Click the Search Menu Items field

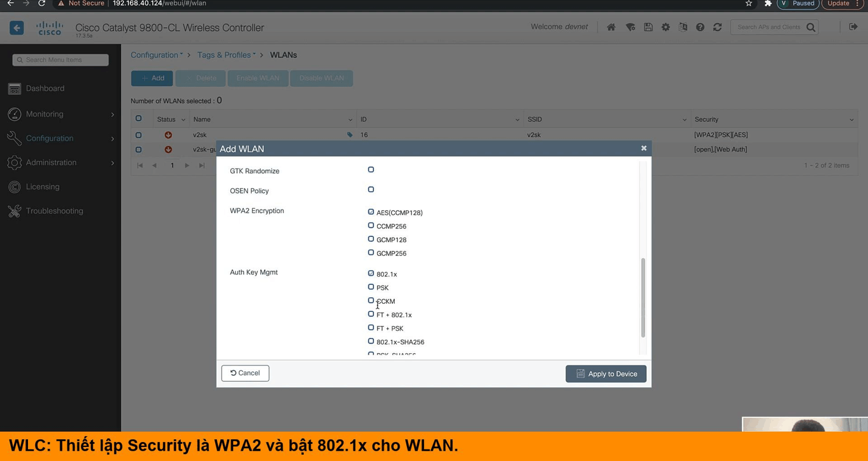coord(60,60)
